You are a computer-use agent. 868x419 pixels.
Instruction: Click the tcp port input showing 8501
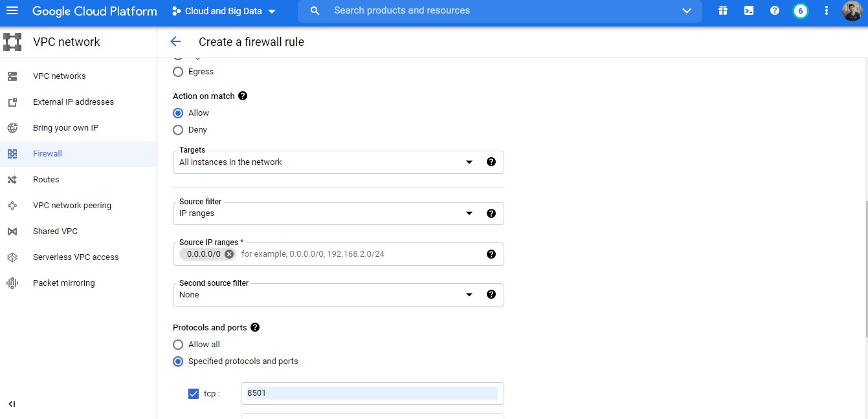tap(372, 393)
